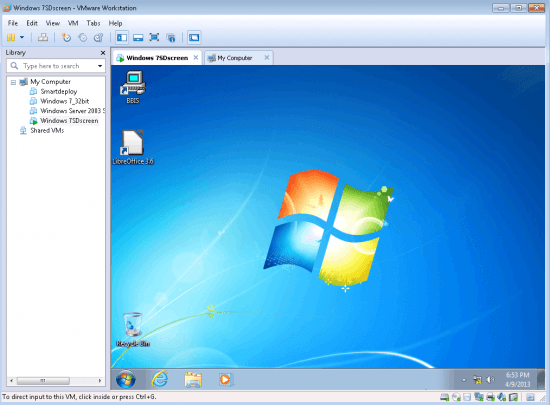Toggle the thumbnail bar view button

pyautogui.click(x=138, y=37)
